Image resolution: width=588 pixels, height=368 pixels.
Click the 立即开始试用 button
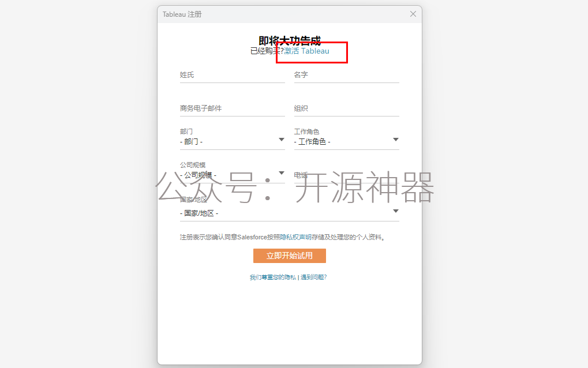(290, 256)
